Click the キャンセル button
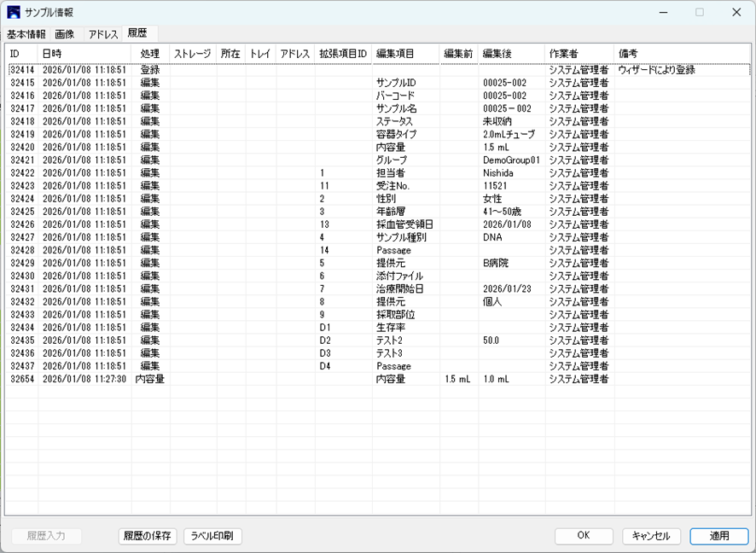This screenshot has height=553, width=756. pyautogui.click(x=651, y=536)
